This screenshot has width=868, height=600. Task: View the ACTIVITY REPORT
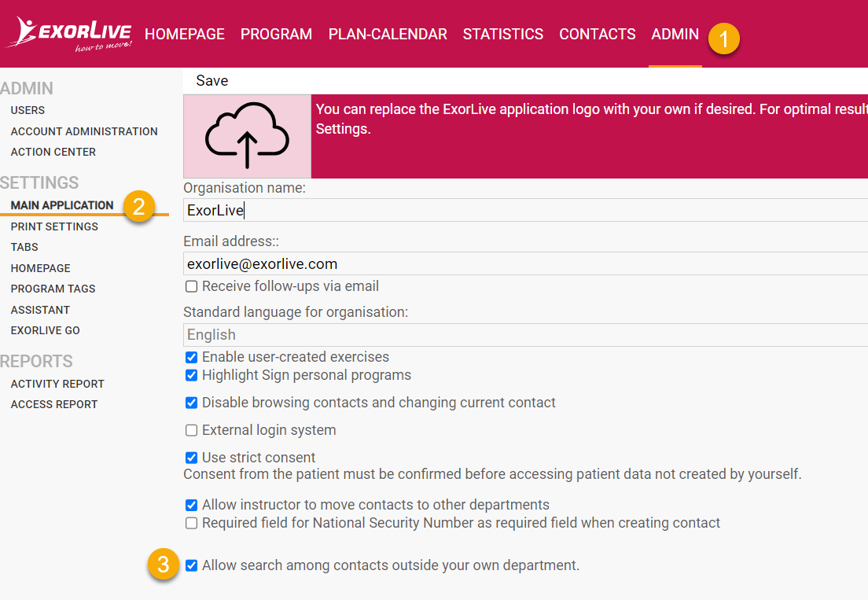[x=57, y=384]
